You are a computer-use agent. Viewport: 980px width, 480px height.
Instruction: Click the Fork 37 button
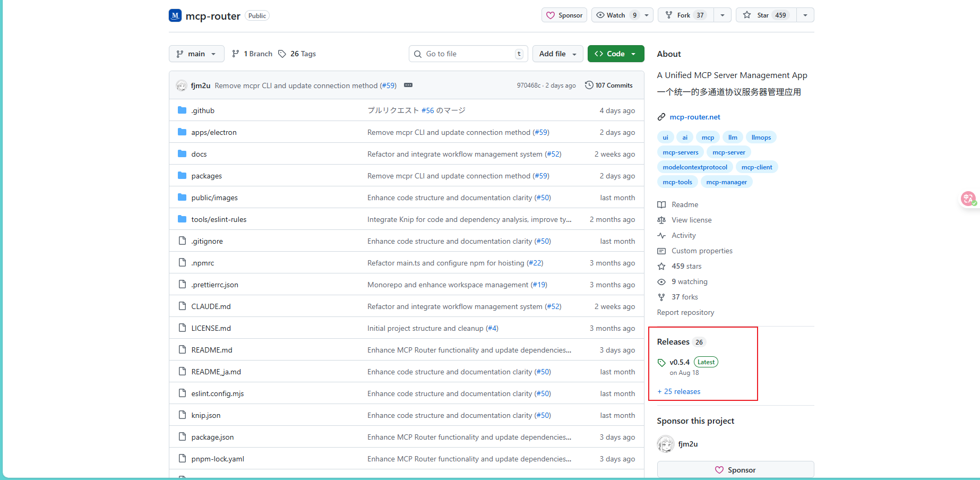point(685,15)
